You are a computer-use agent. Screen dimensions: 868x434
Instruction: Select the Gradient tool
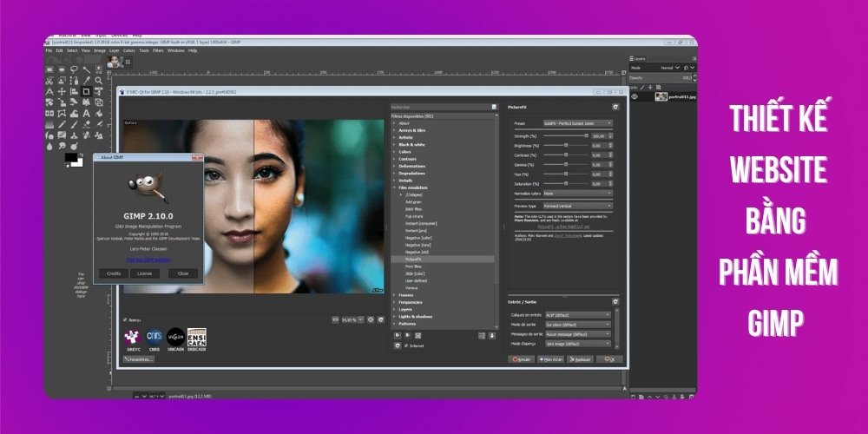coord(49,124)
